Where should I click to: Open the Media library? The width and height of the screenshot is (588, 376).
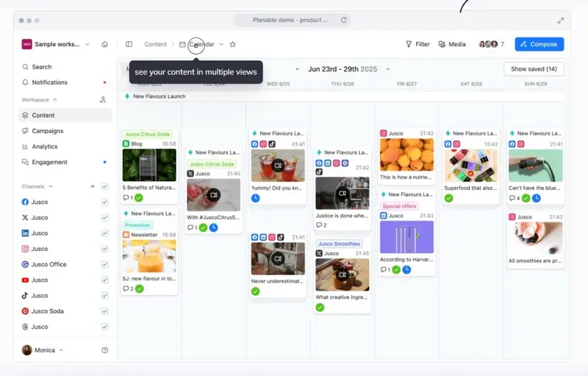452,44
